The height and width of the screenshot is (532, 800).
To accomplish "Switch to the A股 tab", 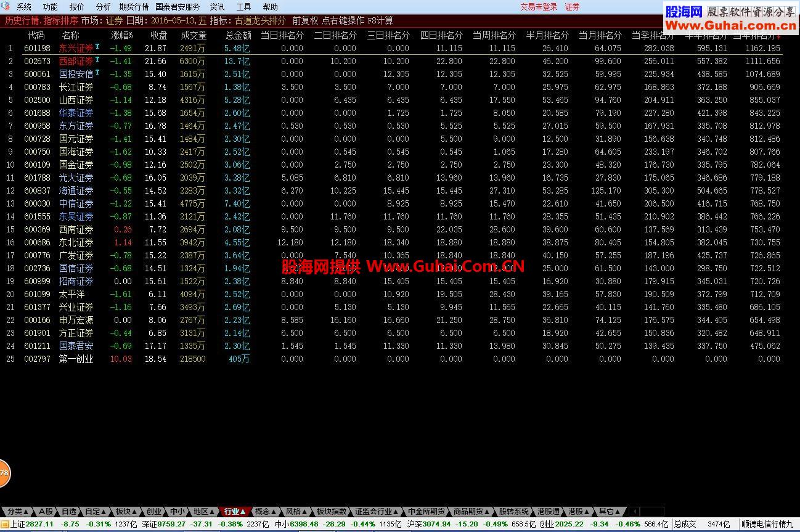I will click(x=46, y=511).
